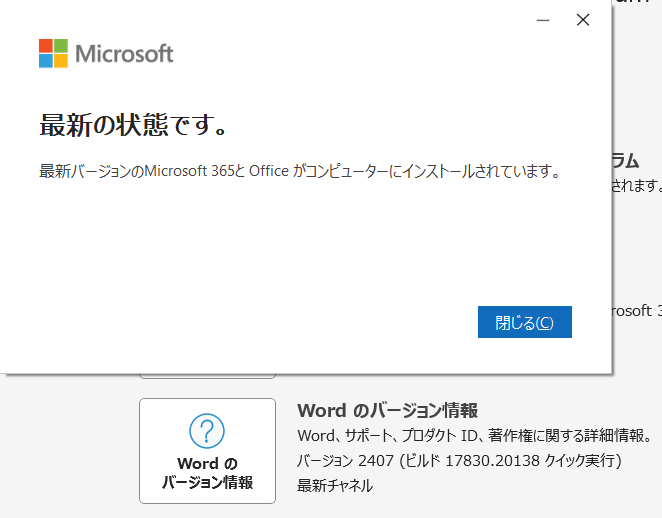This screenshot has height=518, width=662.
Task: Click the 最新バージョンのMicrosoft 365 message text
Action: click(299, 171)
